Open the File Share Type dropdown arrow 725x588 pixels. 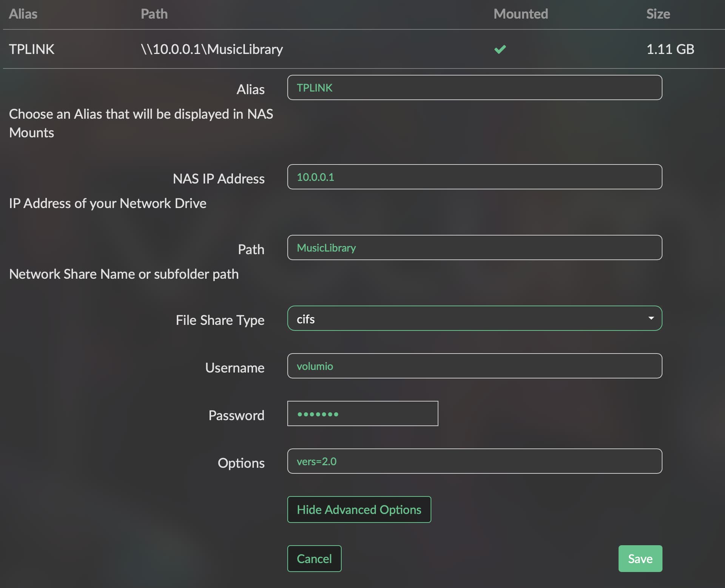(x=651, y=318)
